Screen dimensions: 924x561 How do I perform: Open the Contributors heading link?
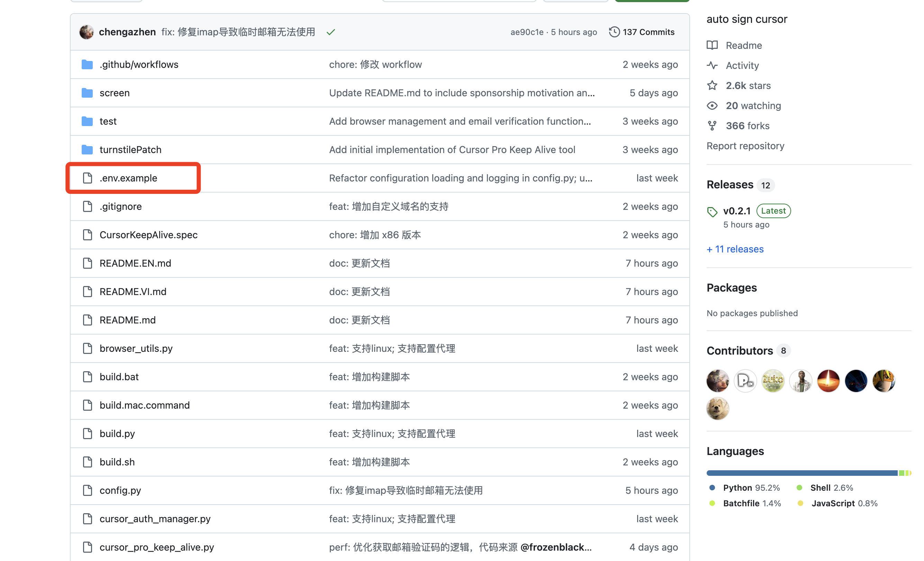click(x=740, y=351)
